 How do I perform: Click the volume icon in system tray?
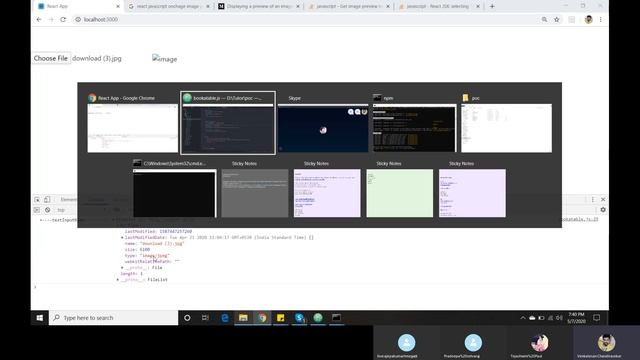point(559,318)
